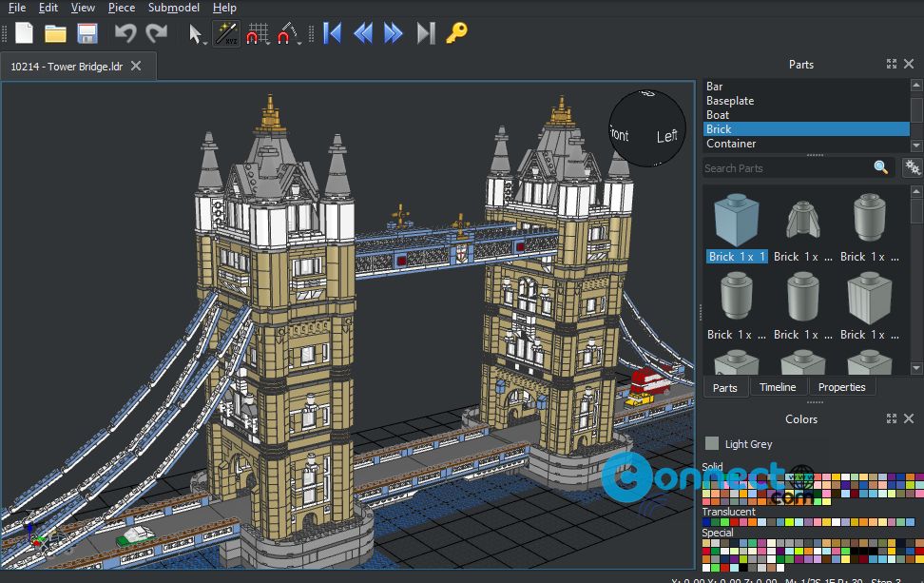924x583 pixels.
Task: Open the dropdown arrow beside the move snap icon
Action: tap(269, 43)
